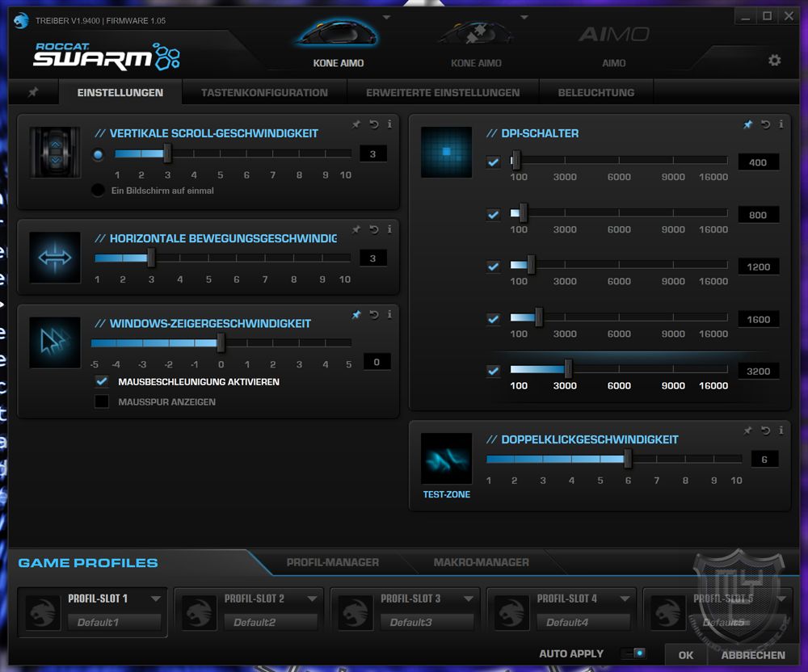Select 'Ein Bildschirm auf einmal' option
Screen dimensions: 808x672
point(98,190)
